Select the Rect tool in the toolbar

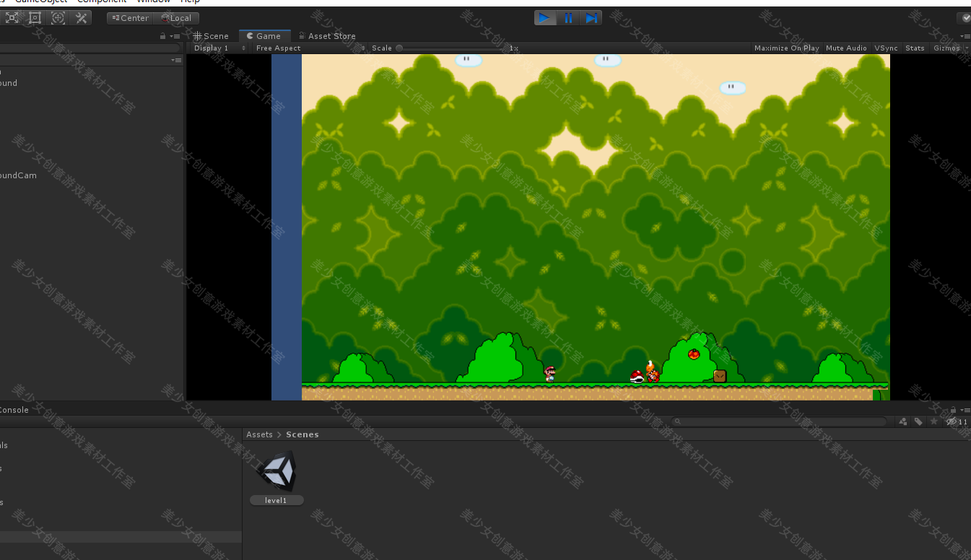[x=34, y=17]
